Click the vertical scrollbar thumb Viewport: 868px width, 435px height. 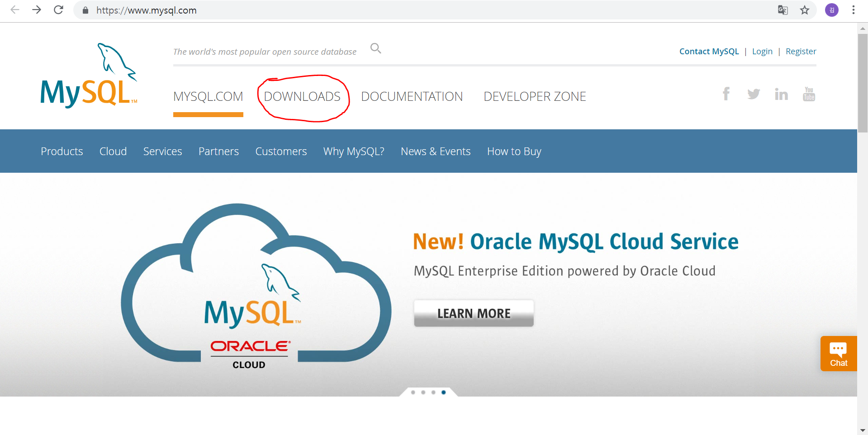pos(863,83)
